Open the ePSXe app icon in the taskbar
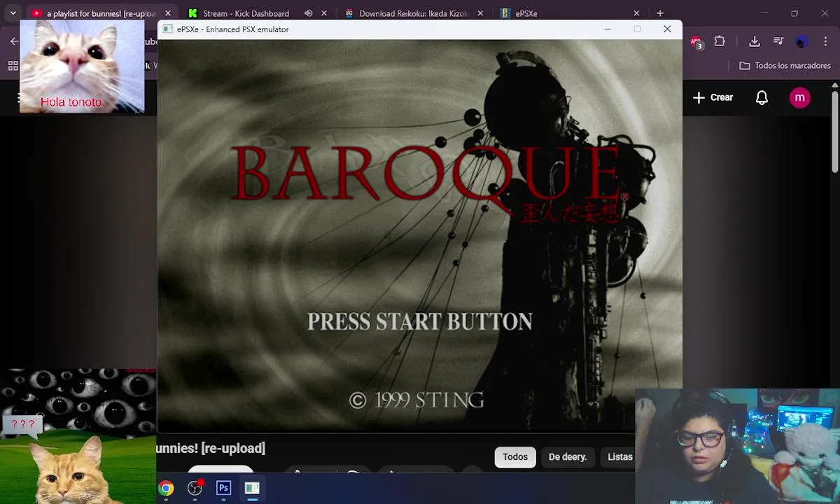The image size is (840, 504). pos(252,488)
